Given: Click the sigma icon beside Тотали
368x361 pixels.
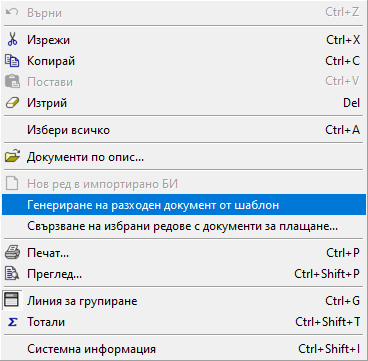Looking at the screenshot, I should [x=12, y=322].
